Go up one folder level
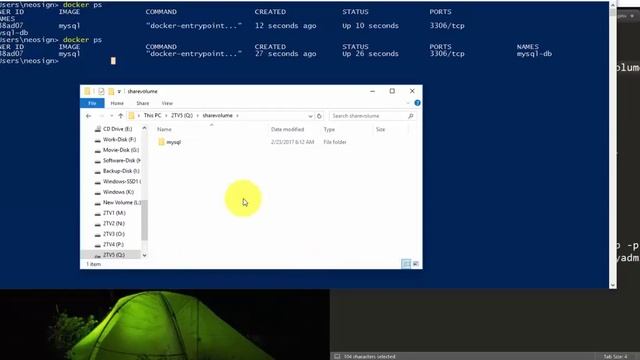The width and height of the screenshot is (640, 360). click(x=120, y=116)
